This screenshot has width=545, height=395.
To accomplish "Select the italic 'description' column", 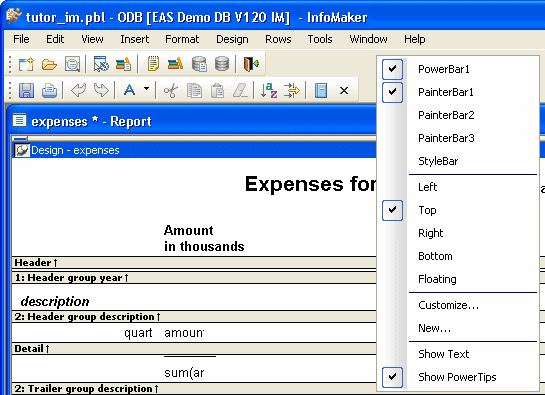I will click(x=55, y=301).
